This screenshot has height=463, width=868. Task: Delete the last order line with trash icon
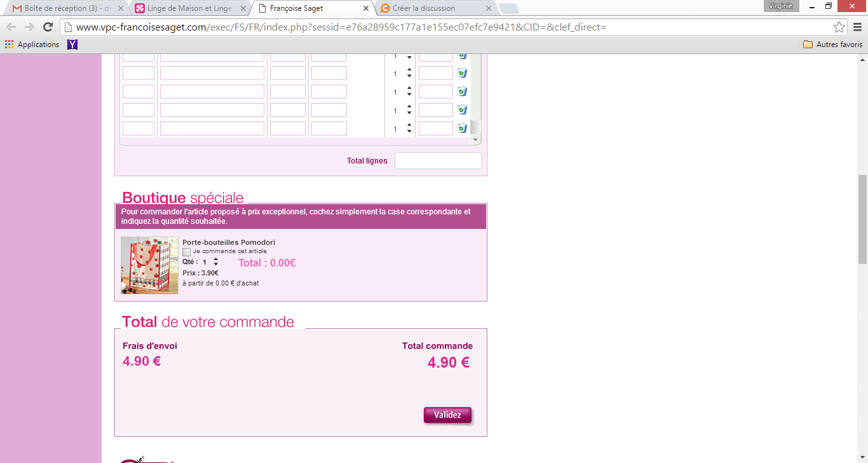(x=462, y=128)
